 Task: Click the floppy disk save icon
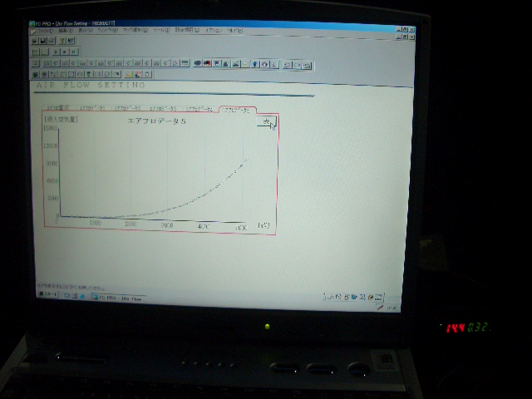pyautogui.click(x=43, y=41)
